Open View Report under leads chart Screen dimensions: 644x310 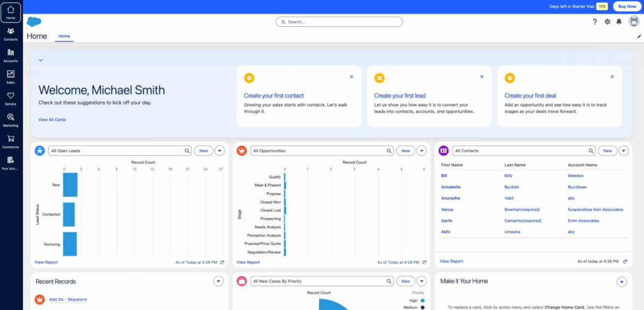point(46,262)
